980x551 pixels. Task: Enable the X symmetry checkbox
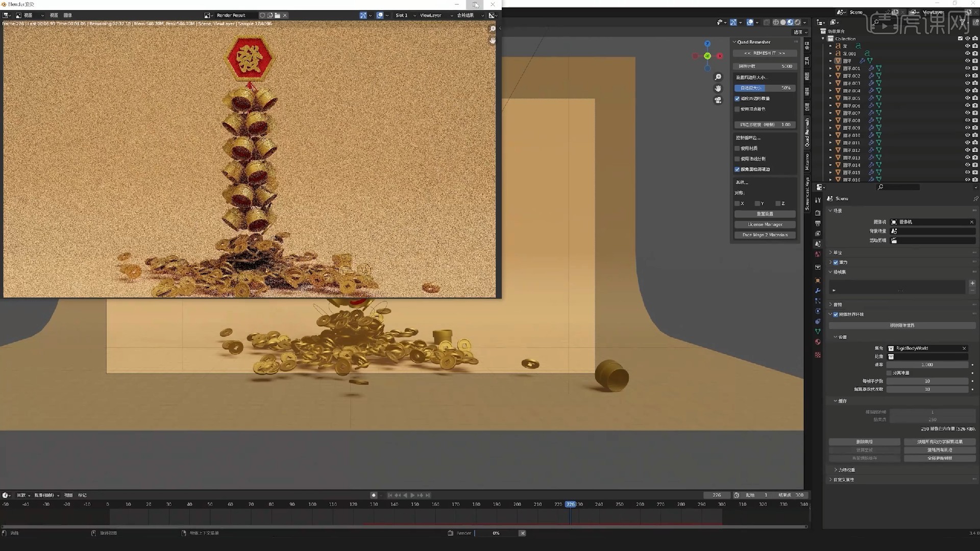(737, 204)
